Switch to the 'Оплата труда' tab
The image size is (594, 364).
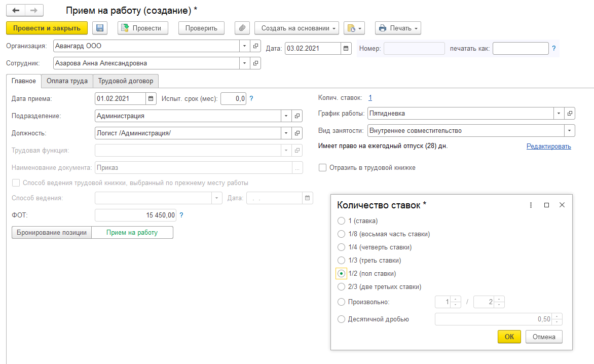point(67,81)
